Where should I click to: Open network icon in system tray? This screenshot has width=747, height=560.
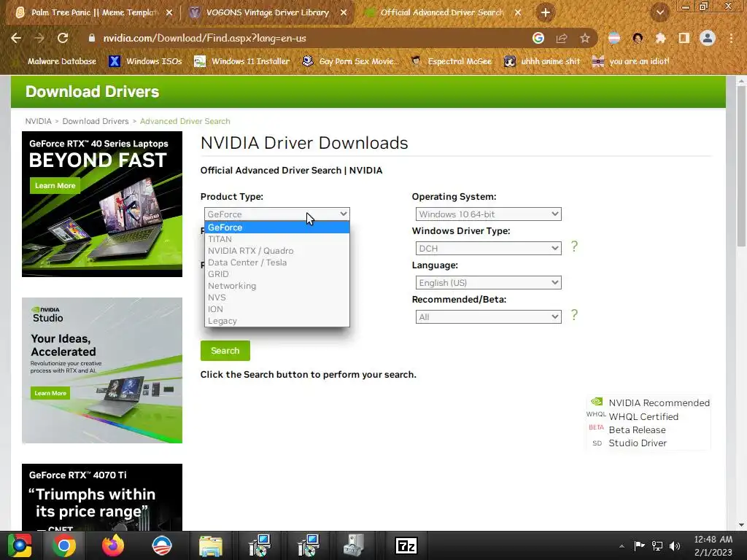657,546
